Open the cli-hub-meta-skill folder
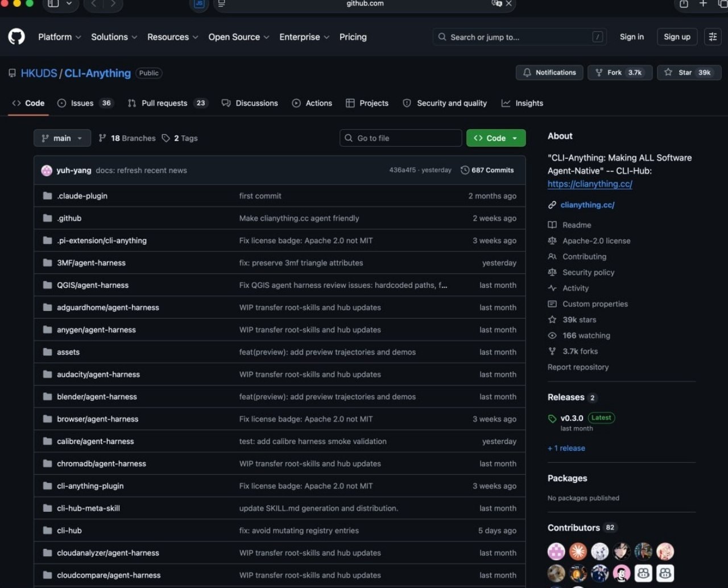The image size is (728, 588). [88, 508]
